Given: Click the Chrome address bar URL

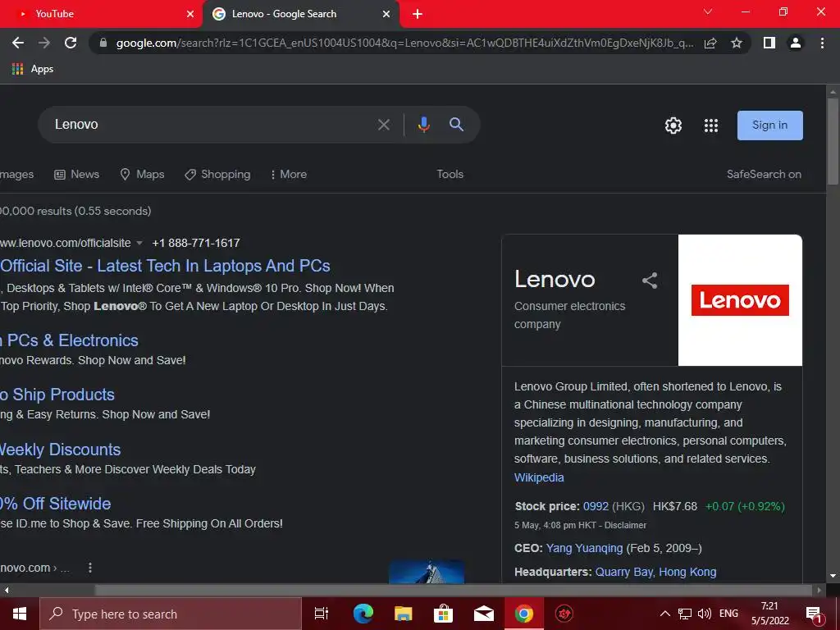Looking at the screenshot, I should (x=404, y=43).
